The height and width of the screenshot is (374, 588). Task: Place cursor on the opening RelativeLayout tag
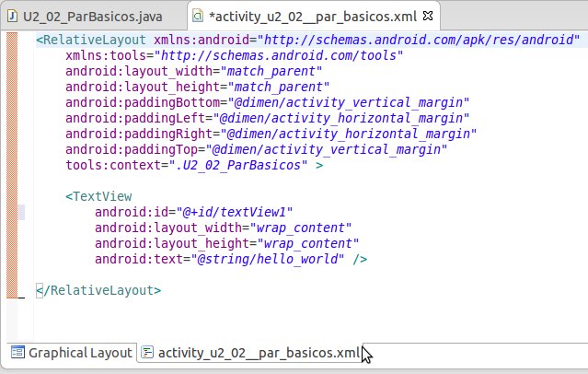91,40
